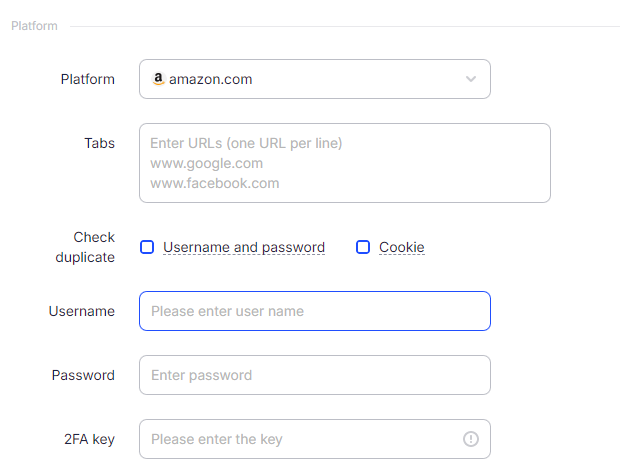Focus the 2FA key input box
Image resolution: width=620 pixels, height=473 pixels.
[300, 439]
